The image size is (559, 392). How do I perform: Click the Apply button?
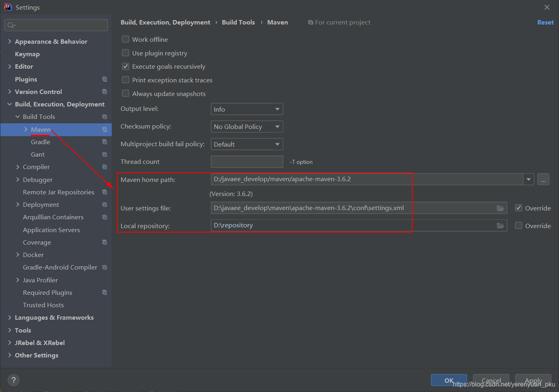click(x=533, y=380)
